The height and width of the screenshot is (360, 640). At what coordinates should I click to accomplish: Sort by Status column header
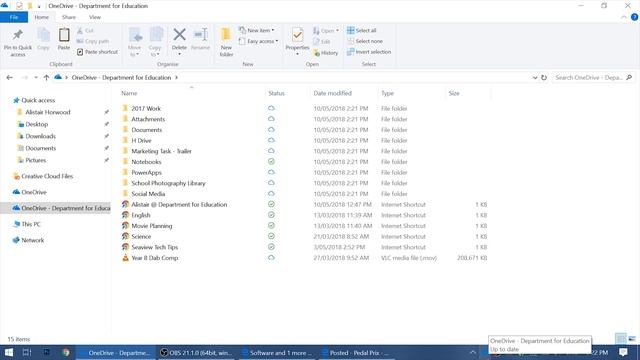coord(276,93)
